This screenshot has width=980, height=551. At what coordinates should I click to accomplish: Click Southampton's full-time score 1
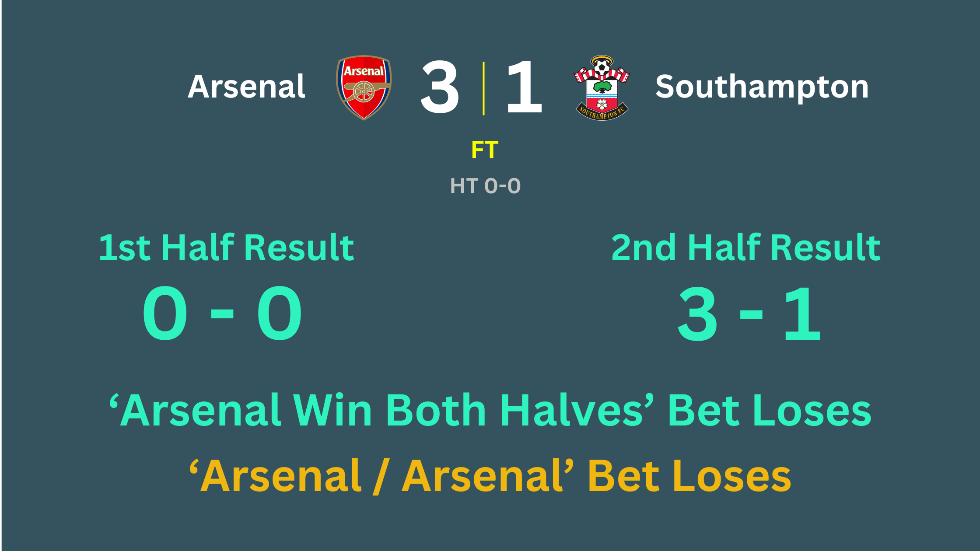click(525, 87)
